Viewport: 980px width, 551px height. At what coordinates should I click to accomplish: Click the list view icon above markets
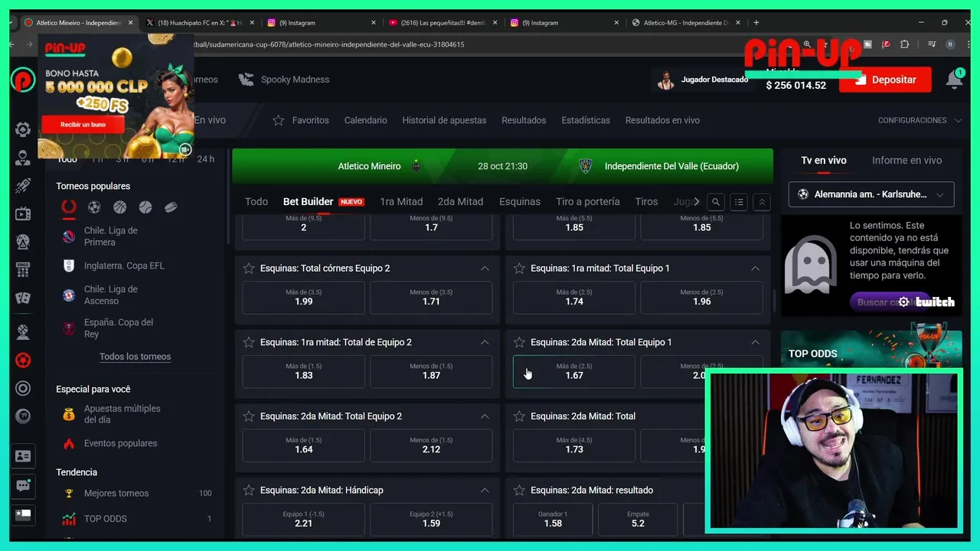739,202
